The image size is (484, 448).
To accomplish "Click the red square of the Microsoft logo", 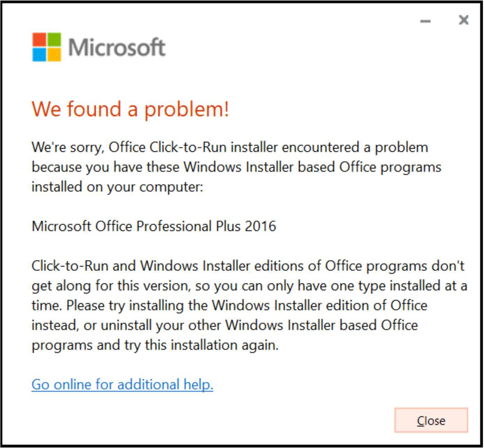I will tap(39, 39).
